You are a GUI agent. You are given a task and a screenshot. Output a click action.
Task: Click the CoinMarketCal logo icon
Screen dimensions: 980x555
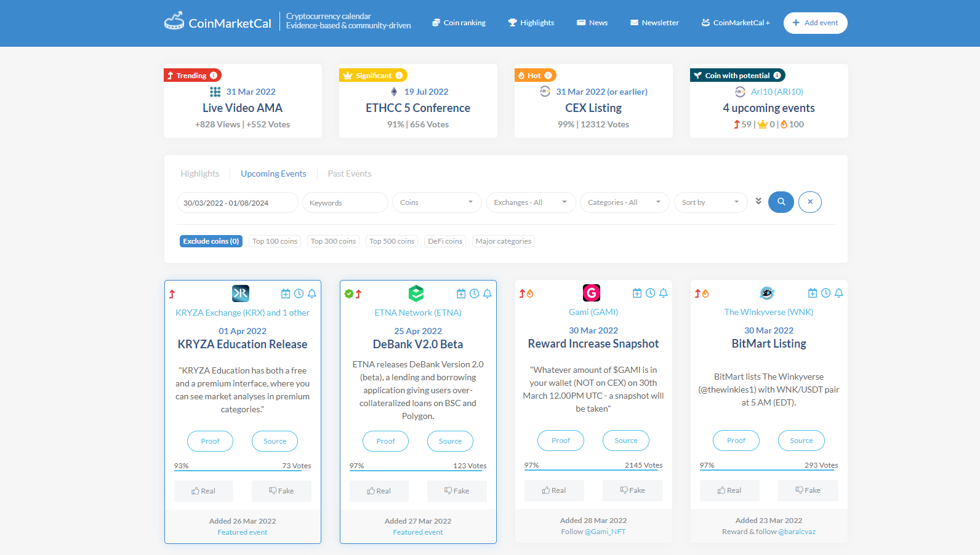pyautogui.click(x=174, y=21)
